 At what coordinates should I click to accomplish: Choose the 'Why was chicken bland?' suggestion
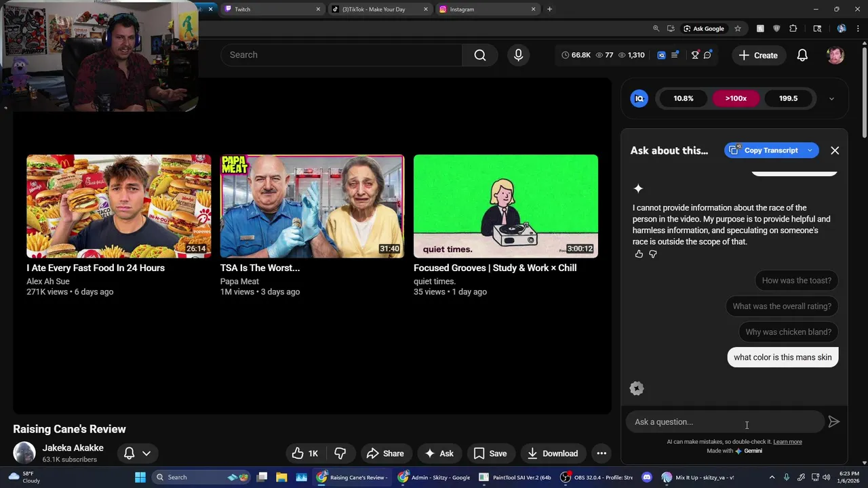pos(788,332)
